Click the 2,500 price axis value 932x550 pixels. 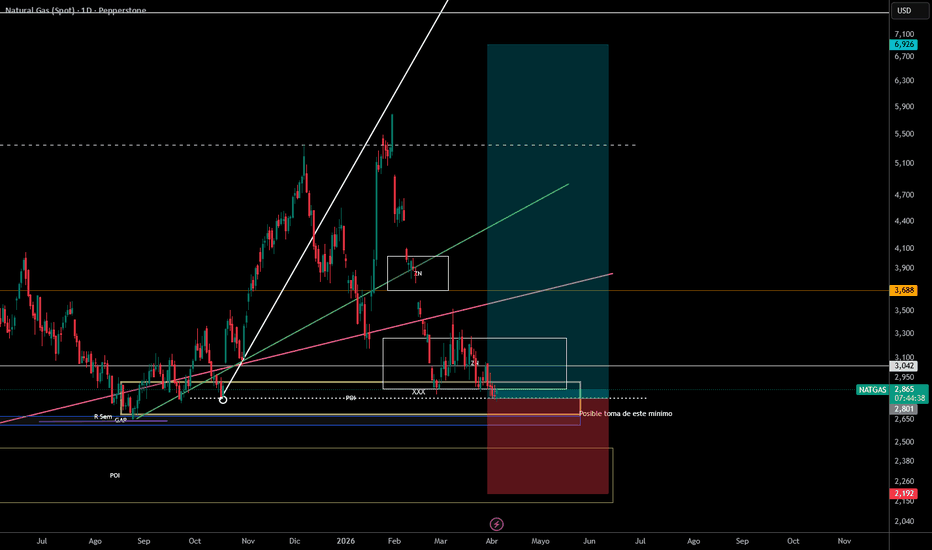pos(904,442)
